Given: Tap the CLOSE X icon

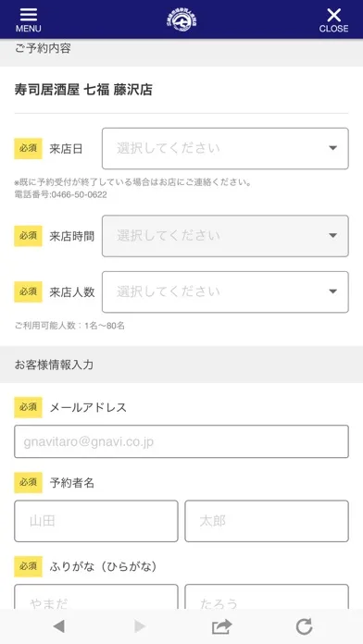Looking at the screenshot, I should pyautogui.click(x=333, y=19).
